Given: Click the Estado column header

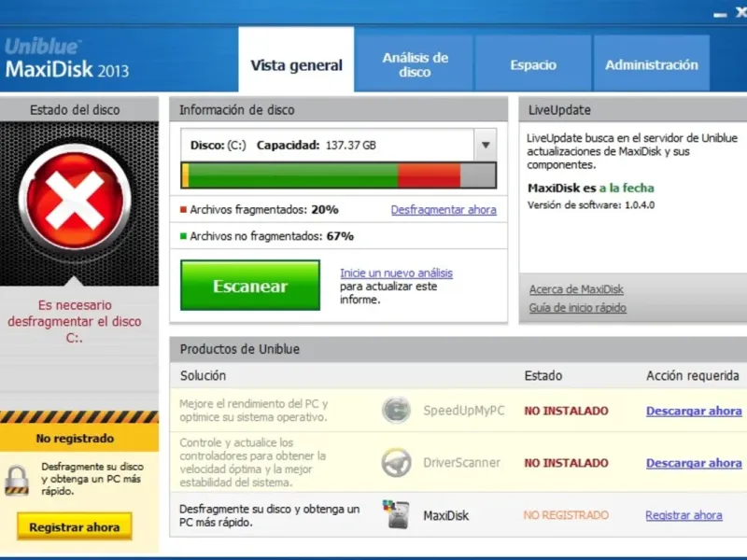Looking at the screenshot, I should click(543, 376).
